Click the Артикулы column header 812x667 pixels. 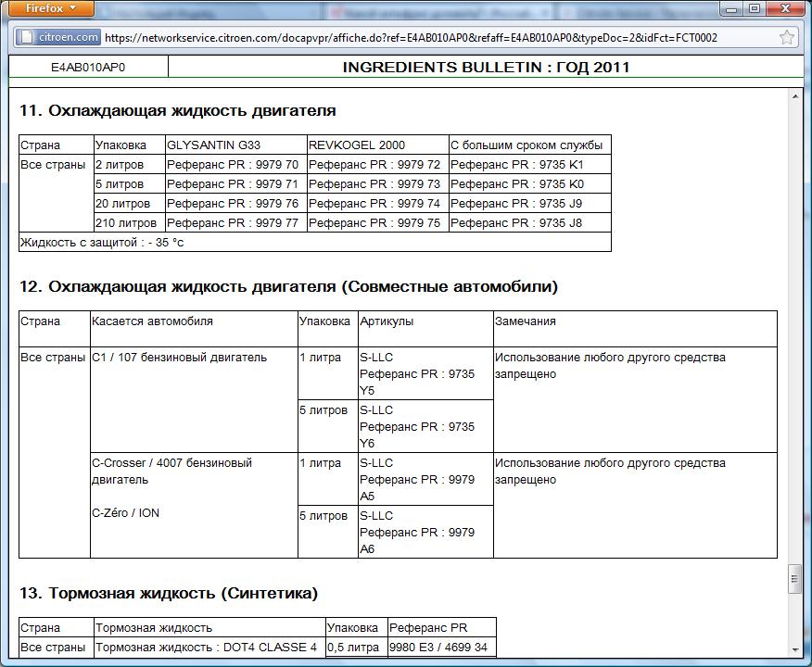pos(425,329)
